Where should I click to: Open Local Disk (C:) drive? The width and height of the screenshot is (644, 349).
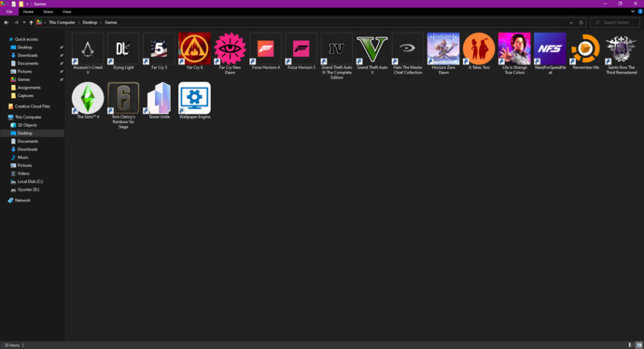pos(30,181)
